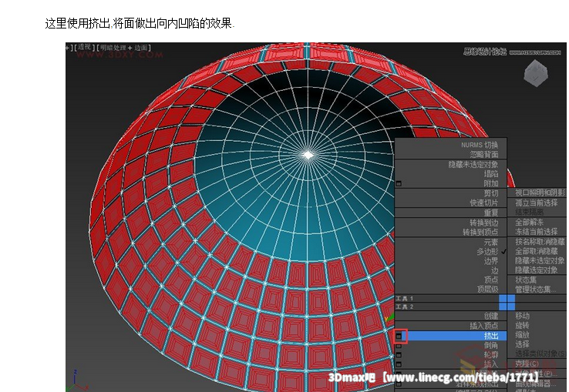Screen dimensions: 569x392
Task: Choose 重复 menu entry
Action: 491,213
